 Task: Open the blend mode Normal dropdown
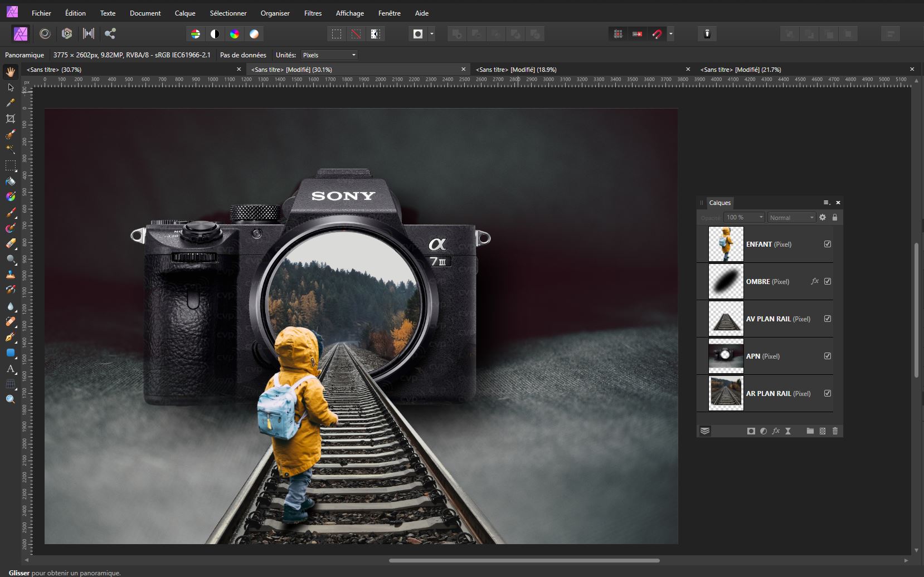click(x=792, y=217)
